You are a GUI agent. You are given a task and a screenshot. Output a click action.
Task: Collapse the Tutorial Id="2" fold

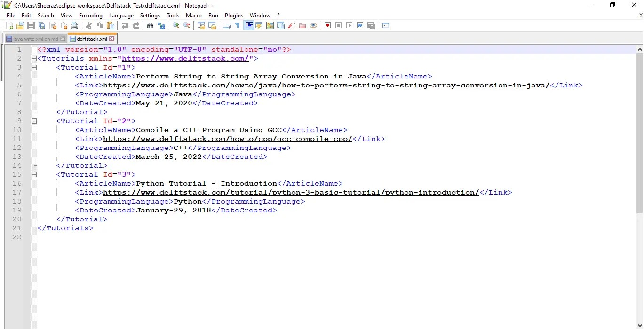[34, 121]
